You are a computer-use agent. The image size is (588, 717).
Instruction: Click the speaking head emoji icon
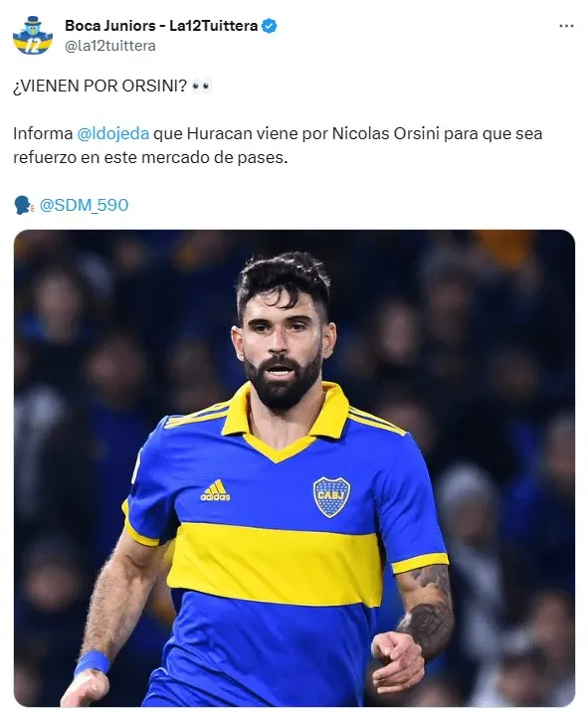[x=24, y=205]
